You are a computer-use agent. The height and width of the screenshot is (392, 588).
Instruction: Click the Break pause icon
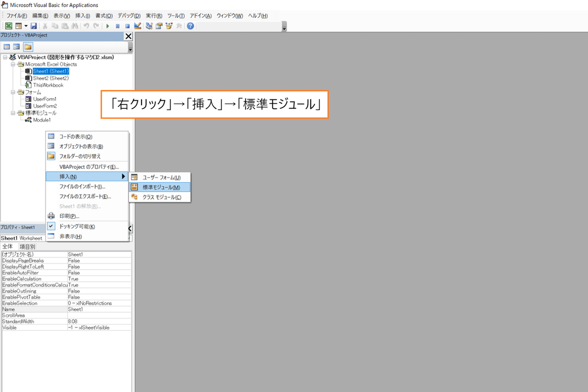coord(118,25)
